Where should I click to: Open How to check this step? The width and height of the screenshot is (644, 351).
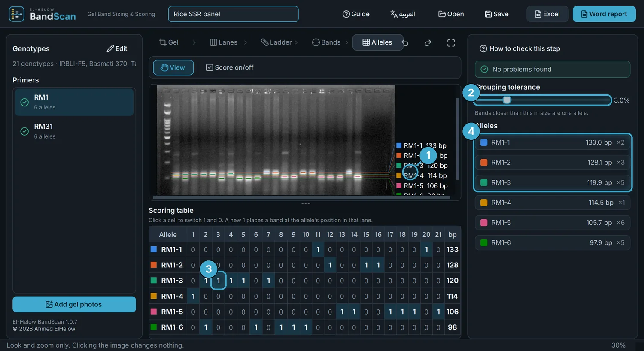tap(520, 48)
